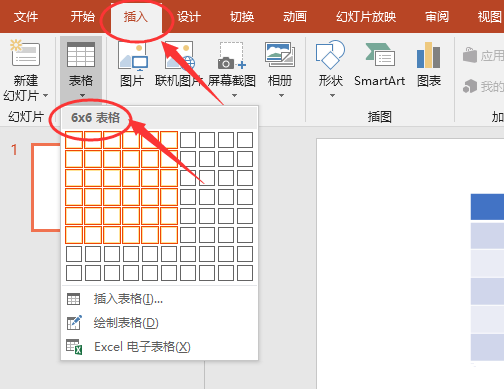This screenshot has height=389, width=504.
Task: Open the 动画 (Animations) tab
Action: pos(295,17)
